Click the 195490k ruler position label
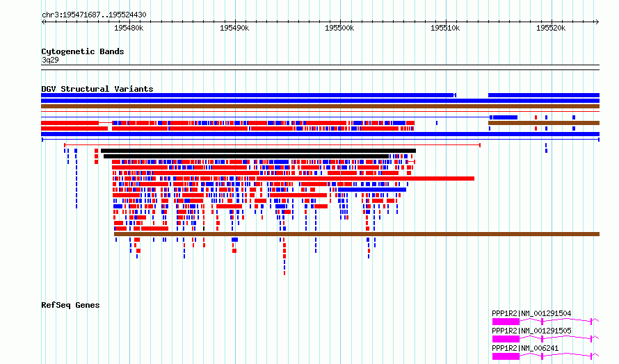Screen dimensions: 619x364 point(234,28)
